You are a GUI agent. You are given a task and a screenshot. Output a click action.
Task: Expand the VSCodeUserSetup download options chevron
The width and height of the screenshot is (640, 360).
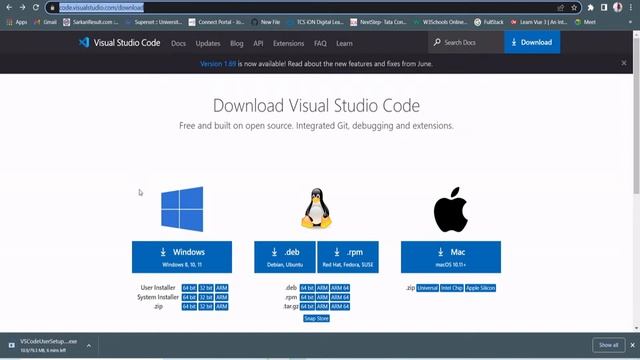(89, 345)
